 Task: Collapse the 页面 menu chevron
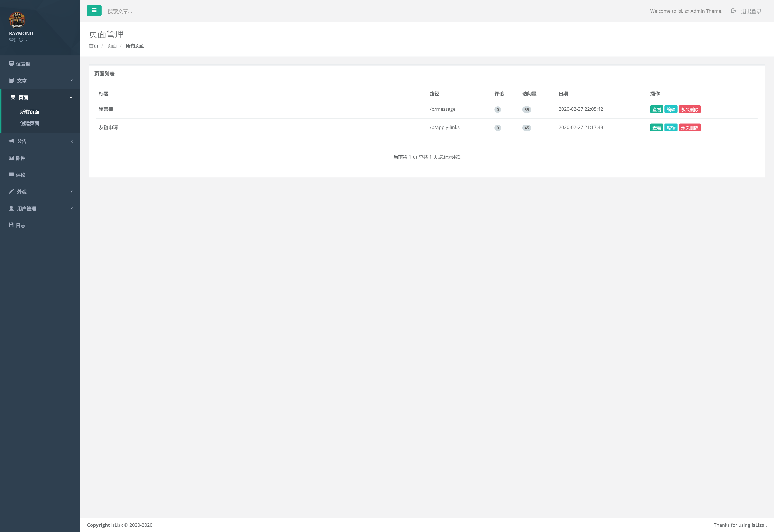(71, 98)
